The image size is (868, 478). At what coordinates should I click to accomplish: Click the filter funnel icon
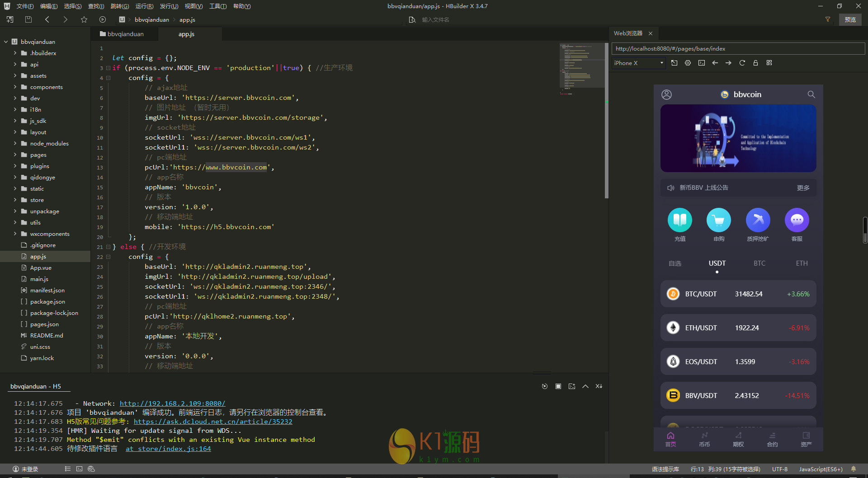828,19
